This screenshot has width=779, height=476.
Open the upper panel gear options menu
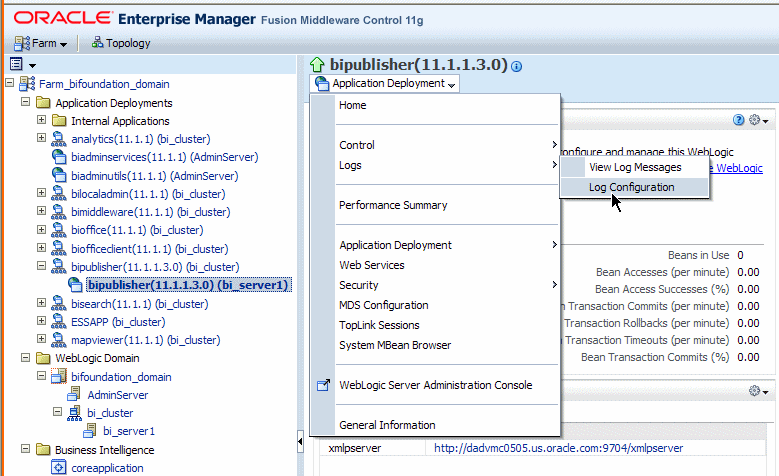pos(759,120)
